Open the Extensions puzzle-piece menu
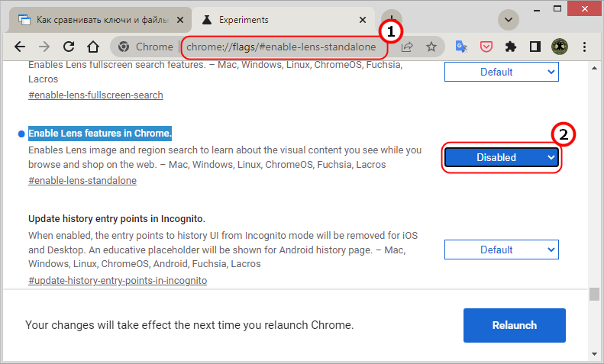 tap(510, 47)
